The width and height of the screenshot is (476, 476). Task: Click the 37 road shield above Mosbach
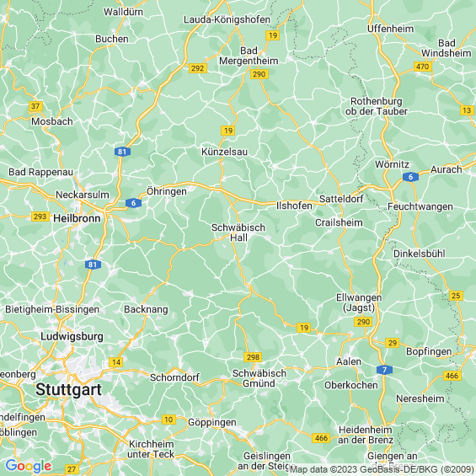pos(35,106)
